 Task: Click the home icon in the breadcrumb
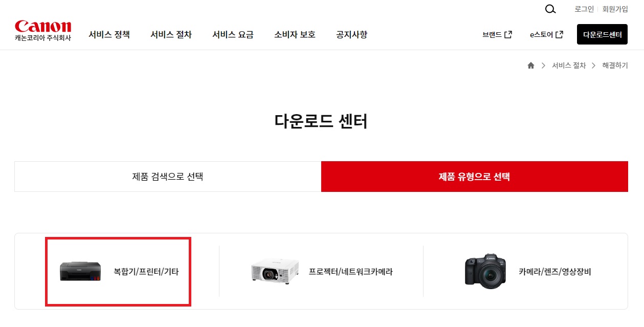pyautogui.click(x=530, y=65)
